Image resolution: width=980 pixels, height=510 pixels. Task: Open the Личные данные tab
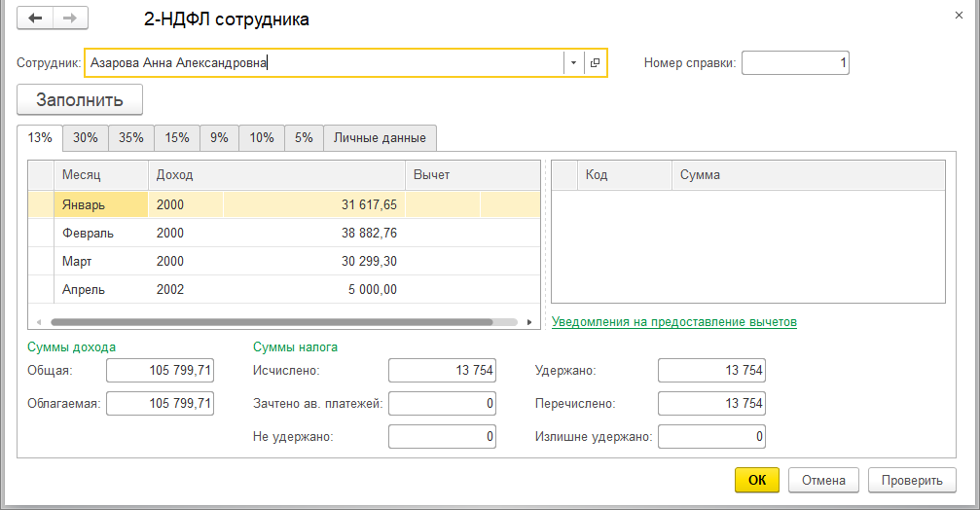click(380, 138)
